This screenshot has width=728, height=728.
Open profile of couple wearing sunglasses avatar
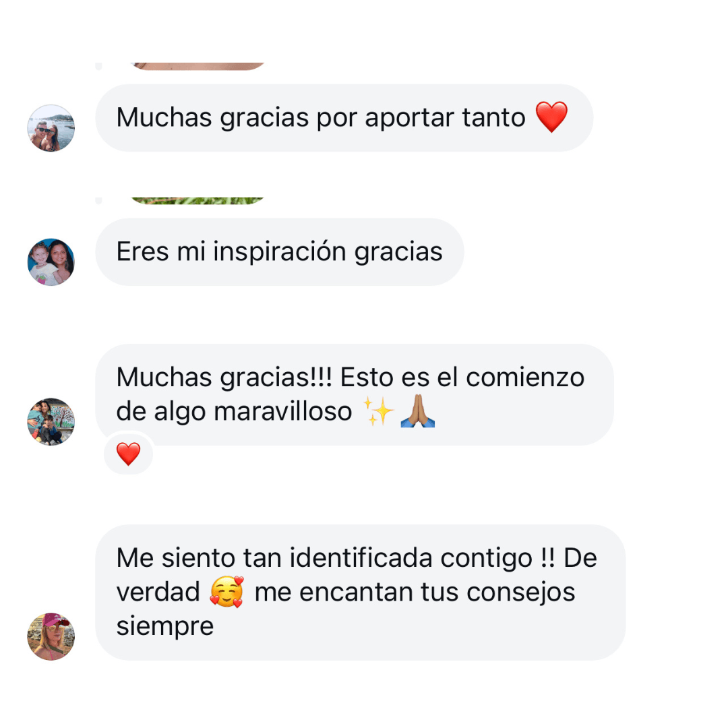[x=51, y=128]
